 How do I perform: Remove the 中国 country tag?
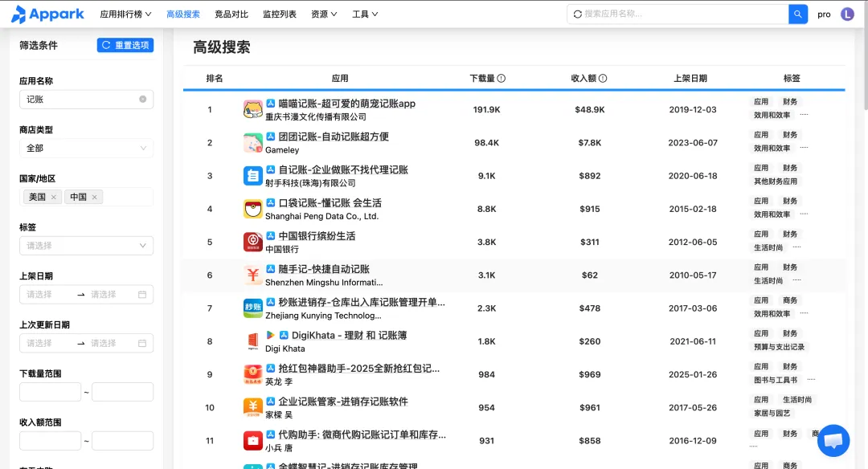pyautogui.click(x=95, y=197)
